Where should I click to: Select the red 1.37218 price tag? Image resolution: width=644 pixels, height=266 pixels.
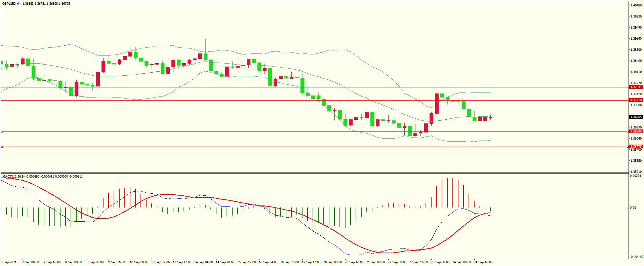click(x=636, y=100)
